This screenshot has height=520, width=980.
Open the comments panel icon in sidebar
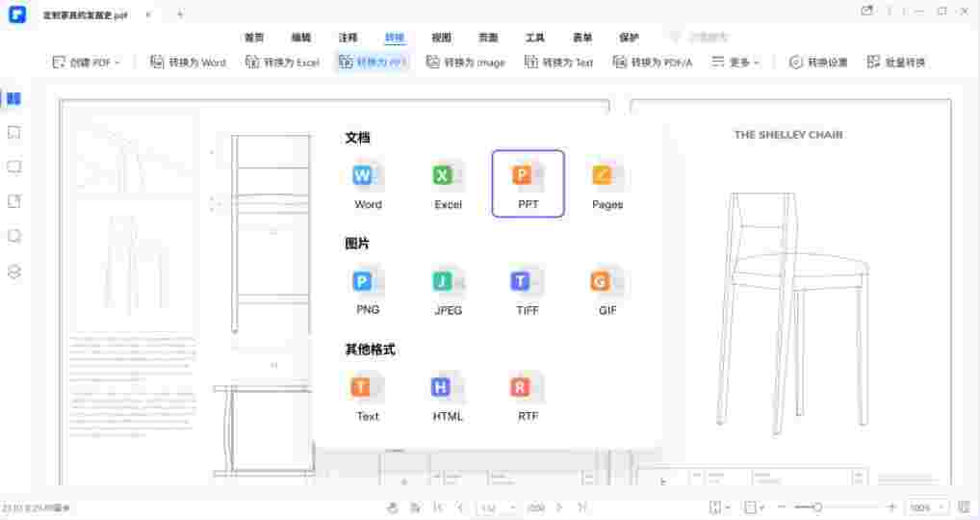pyautogui.click(x=13, y=167)
